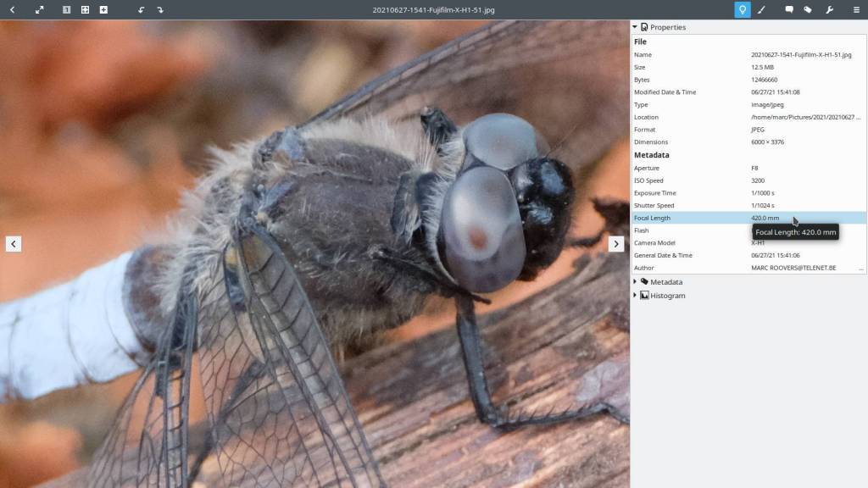Collapse the Properties section
This screenshot has width=868, height=488.
tap(635, 26)
